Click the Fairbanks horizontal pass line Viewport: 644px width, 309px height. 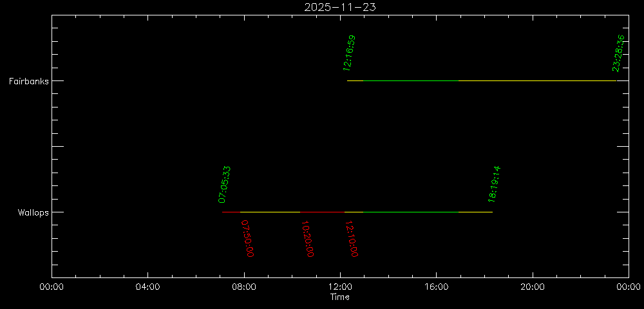(x=483, y=80)
